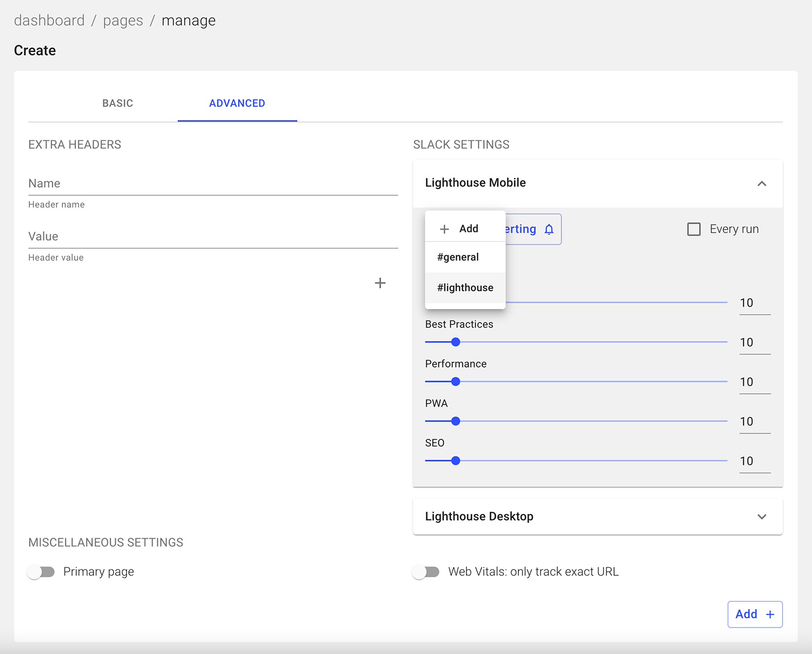Viewport: 812px width, 654px height.
Task: Collapse the Lighthouse Mobile panel chevron
Action: tap(762, 183)
